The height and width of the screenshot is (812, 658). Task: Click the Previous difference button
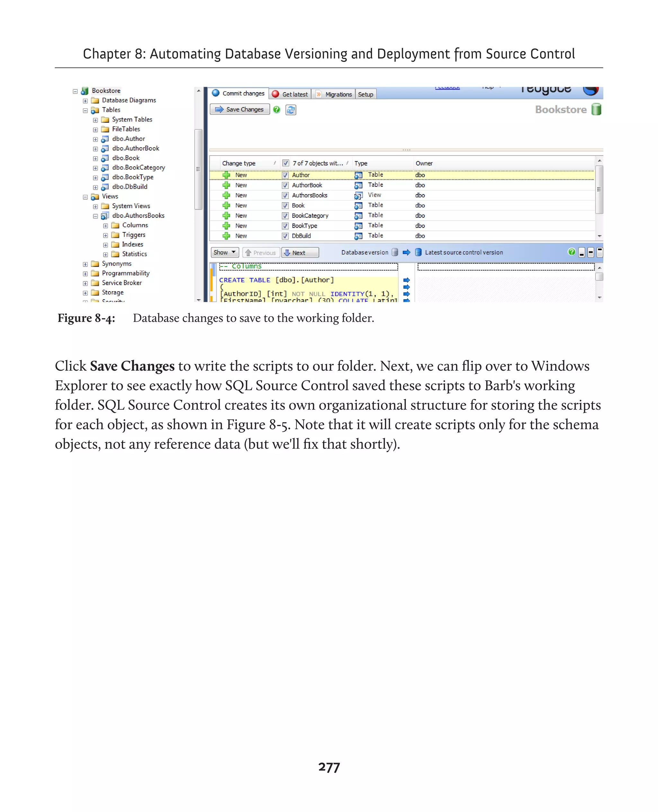[x=261, y=253]
